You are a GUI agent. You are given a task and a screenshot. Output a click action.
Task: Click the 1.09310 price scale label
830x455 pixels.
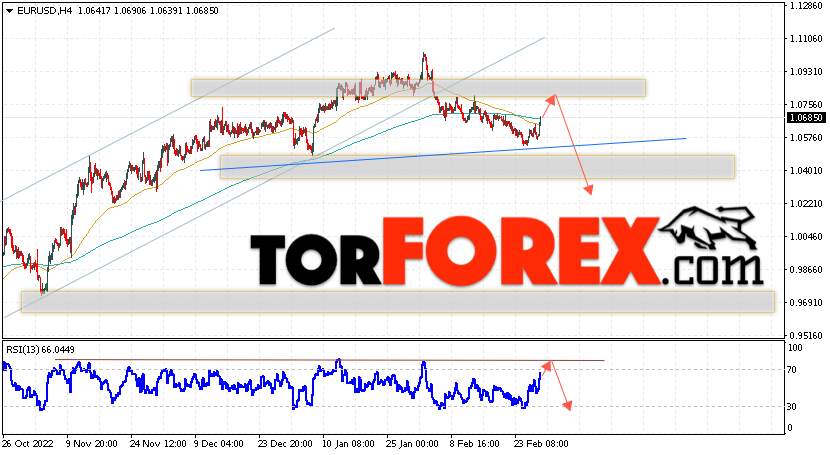tap(807, 71)
